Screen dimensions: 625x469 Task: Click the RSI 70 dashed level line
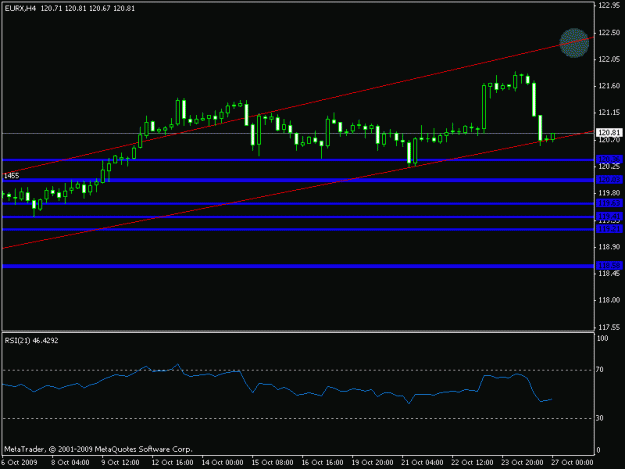tap(298, 371)
